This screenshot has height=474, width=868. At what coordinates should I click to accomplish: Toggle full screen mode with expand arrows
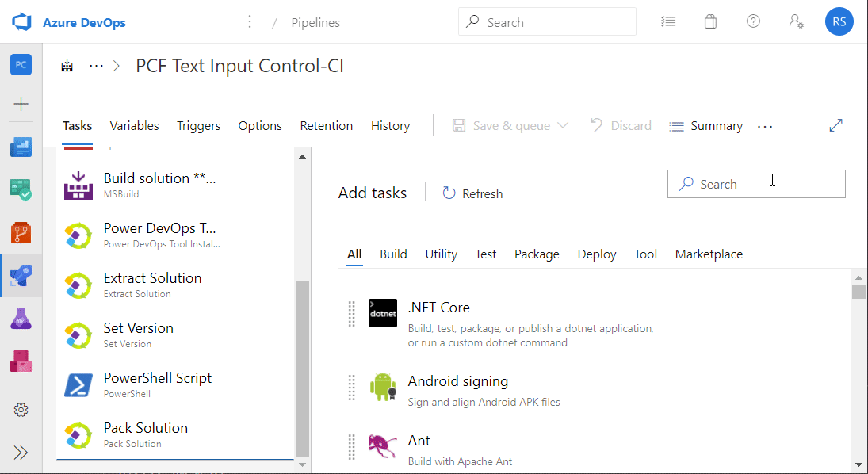point(835,125)
